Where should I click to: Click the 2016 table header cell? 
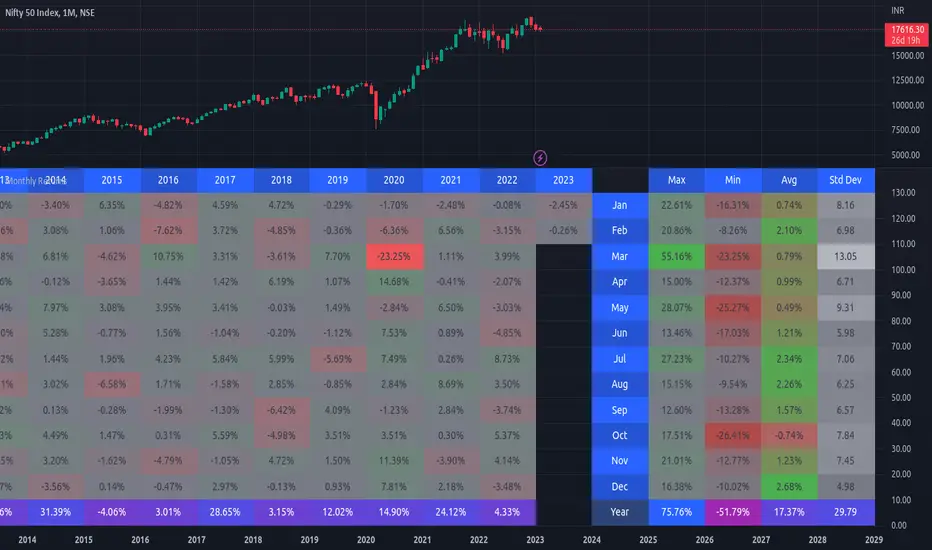point(168,180)
